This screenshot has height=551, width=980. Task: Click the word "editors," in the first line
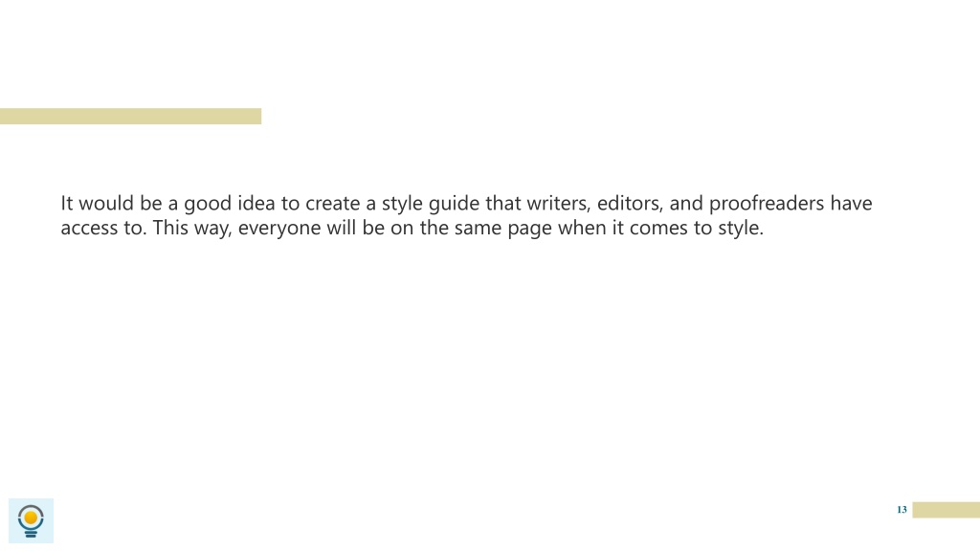pyautogui.click(x=630, y=204)
